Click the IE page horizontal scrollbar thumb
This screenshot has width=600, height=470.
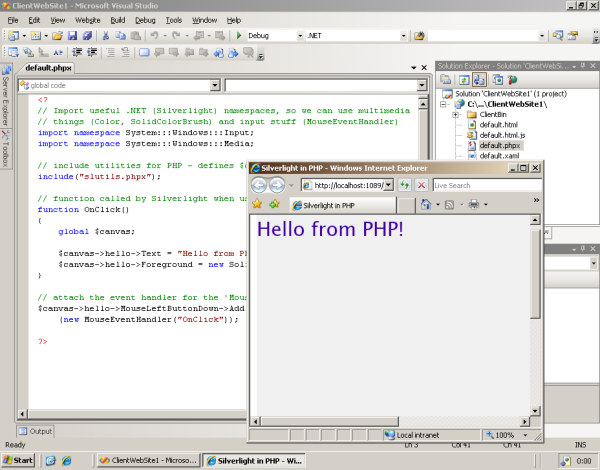[x=330, y=421]
